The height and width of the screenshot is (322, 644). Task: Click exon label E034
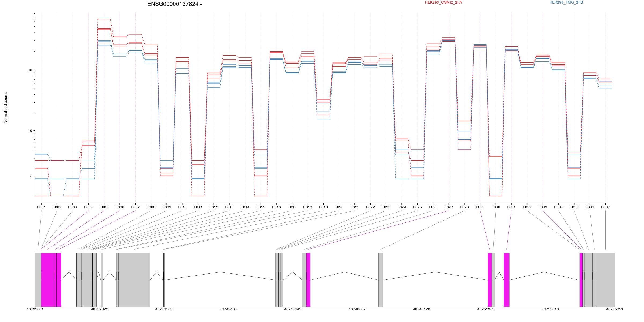(558, 207)
